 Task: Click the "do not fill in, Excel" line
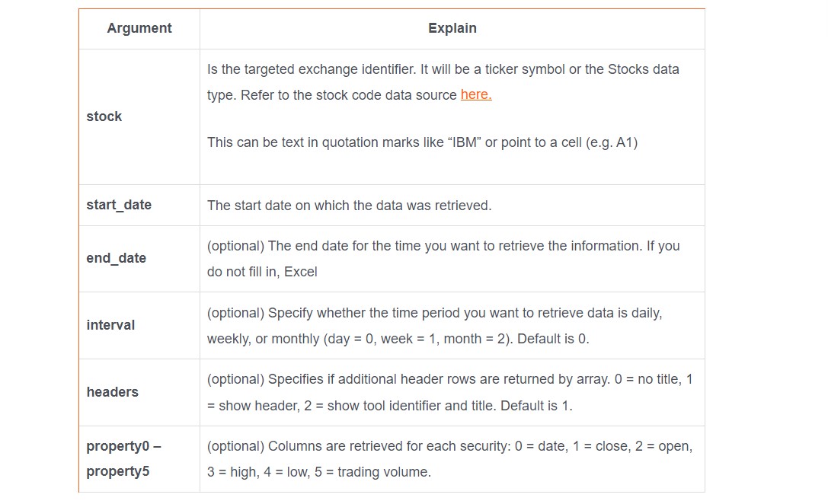(x=262, y=272)
